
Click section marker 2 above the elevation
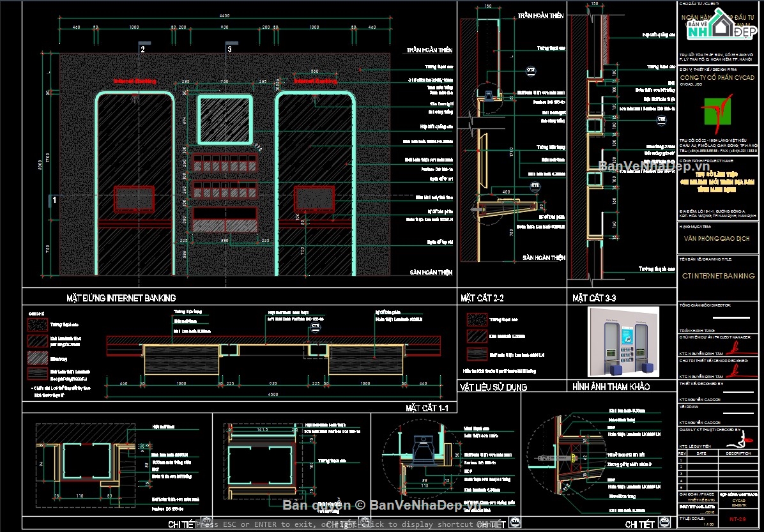pyautogui.click(x=142, y=49)
